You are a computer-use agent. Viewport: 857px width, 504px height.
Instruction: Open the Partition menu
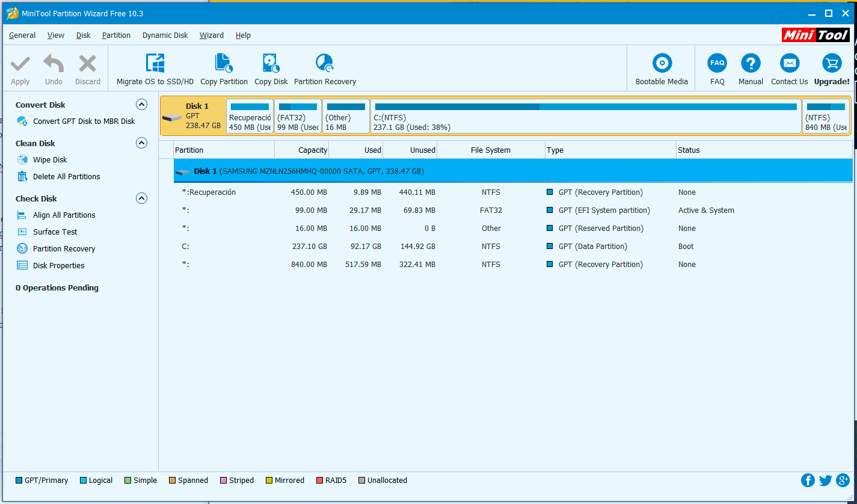[x=116, y=35]
